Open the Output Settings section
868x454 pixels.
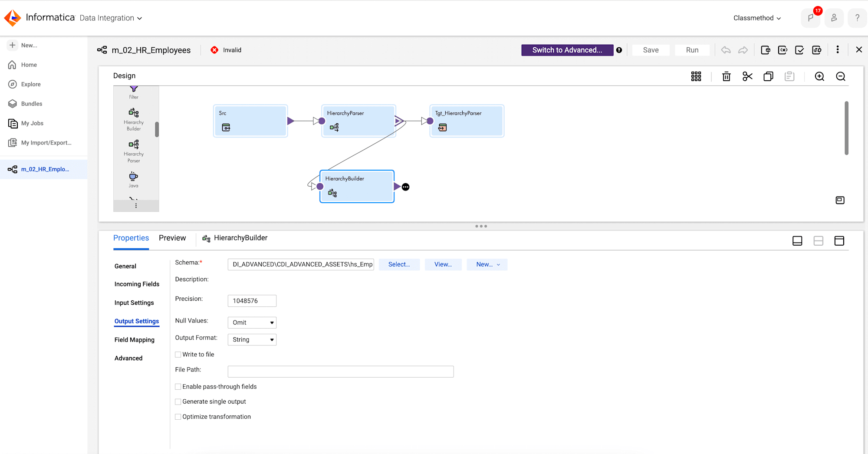click(137, 321)
